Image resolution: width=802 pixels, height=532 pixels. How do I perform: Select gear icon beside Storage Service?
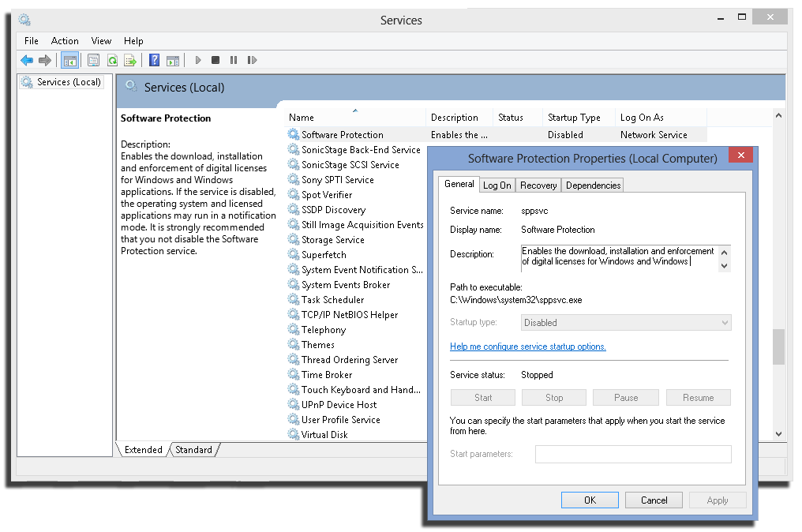point(293,239)
